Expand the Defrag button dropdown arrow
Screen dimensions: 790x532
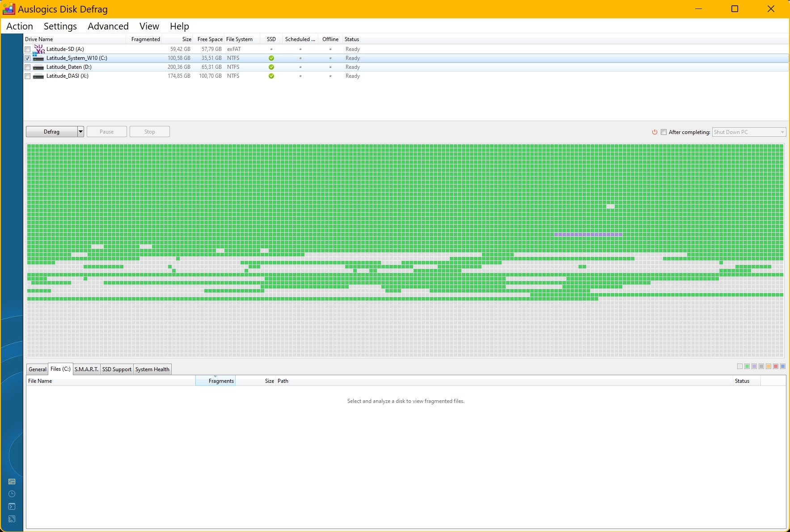tap(80, 132)
